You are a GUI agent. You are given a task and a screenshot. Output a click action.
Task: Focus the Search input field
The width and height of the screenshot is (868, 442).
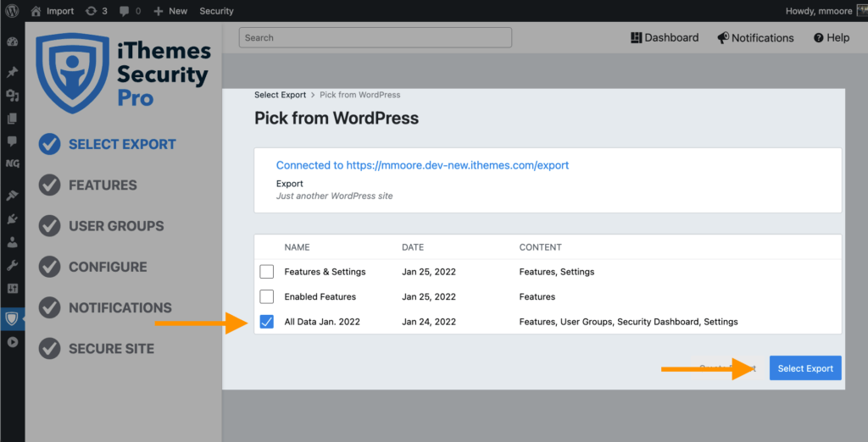376,37
